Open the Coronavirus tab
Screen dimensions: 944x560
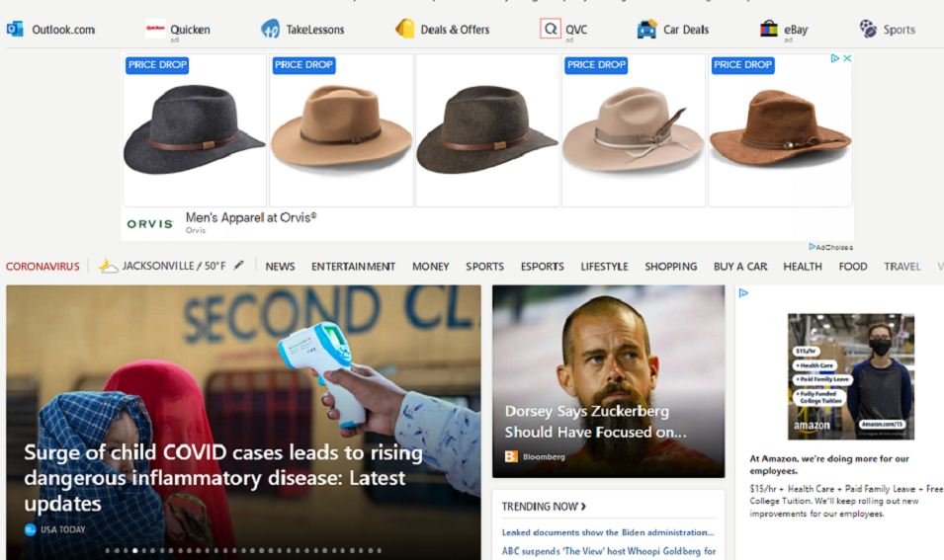point(43,266)
